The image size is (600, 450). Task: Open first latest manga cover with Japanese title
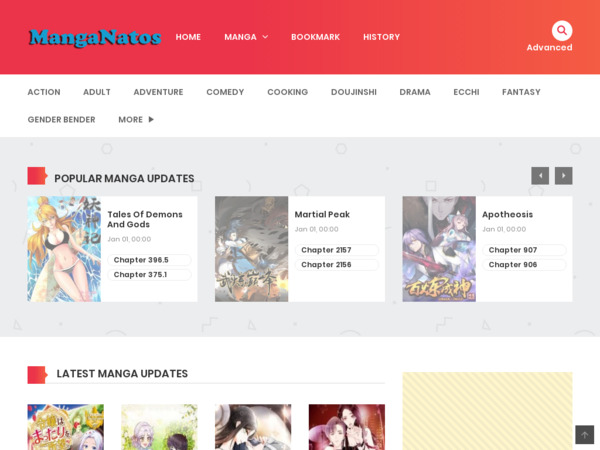tap(65, 427)
